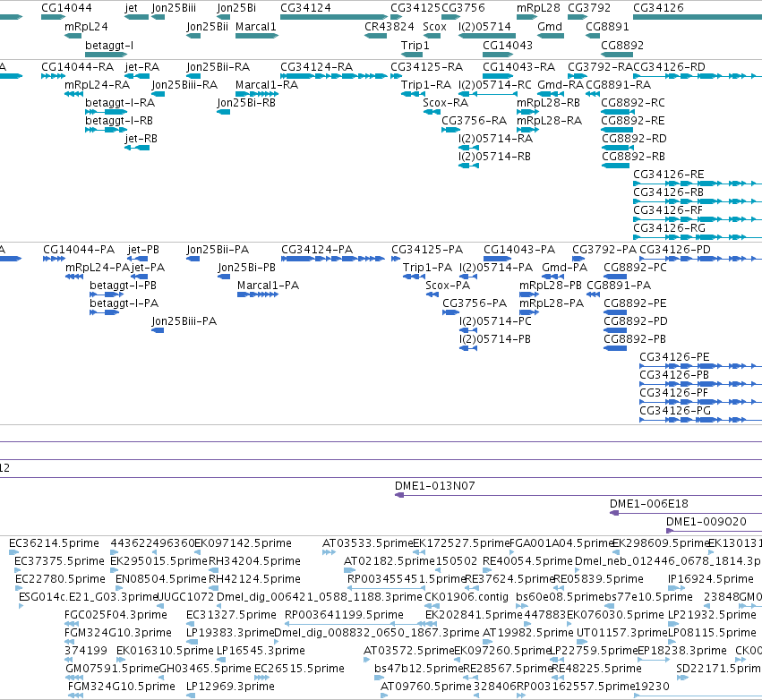Select protein Scox-PA
The image size is (762, 700).
(432, 295)
